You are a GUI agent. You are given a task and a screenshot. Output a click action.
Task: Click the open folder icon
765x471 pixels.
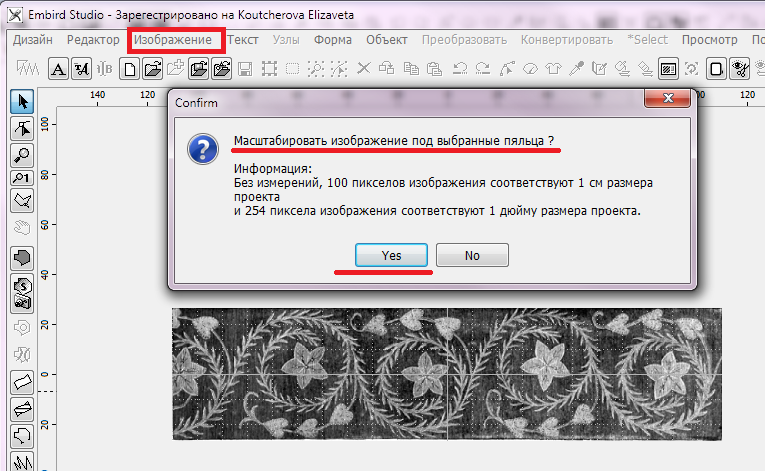point(153,69)
